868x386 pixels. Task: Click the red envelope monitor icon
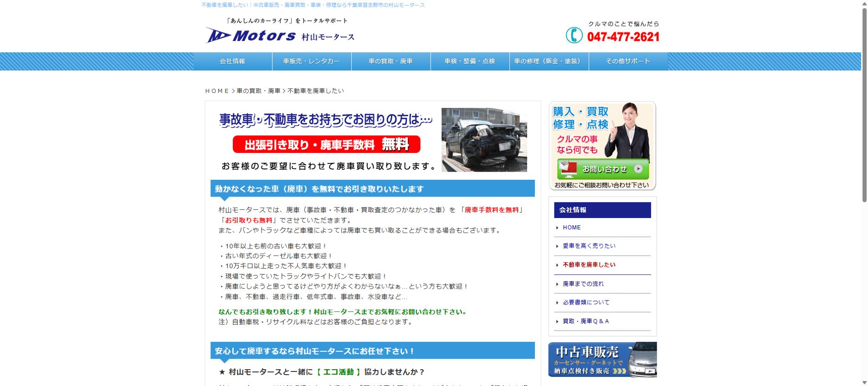click(568, 169)
